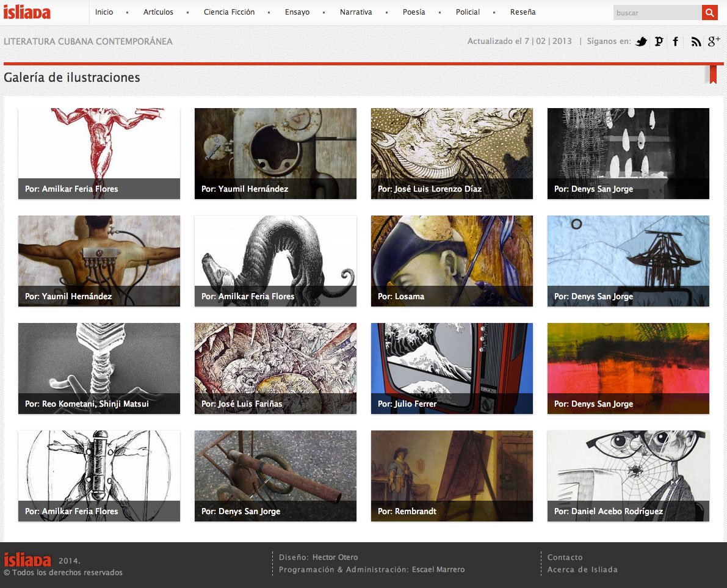Click the isliada logo in the header

coord(27,12)
